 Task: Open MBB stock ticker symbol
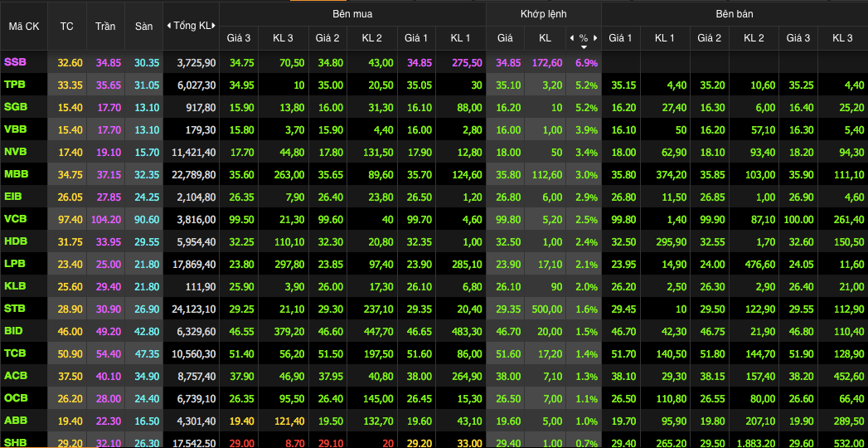pyautogui.click(x=15, y=174)
